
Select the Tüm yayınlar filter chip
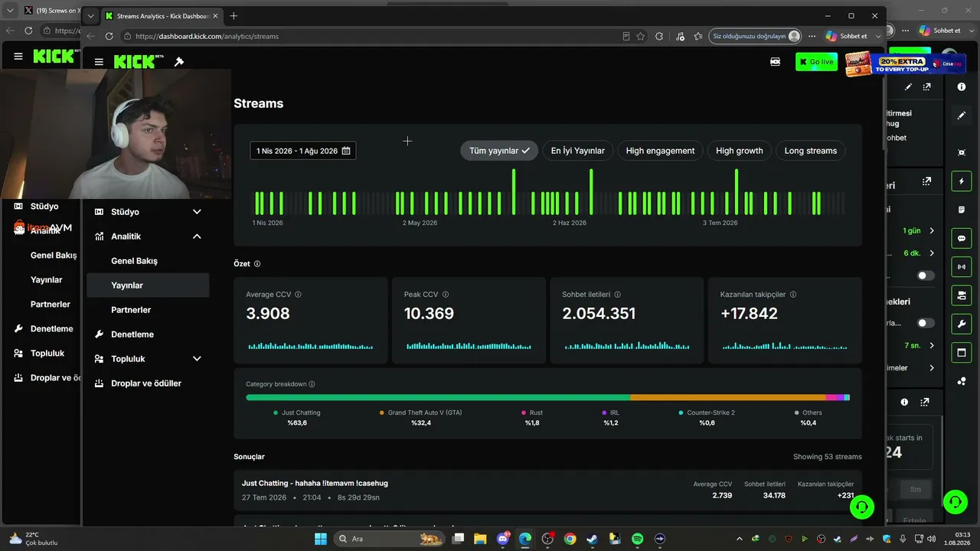499,151
